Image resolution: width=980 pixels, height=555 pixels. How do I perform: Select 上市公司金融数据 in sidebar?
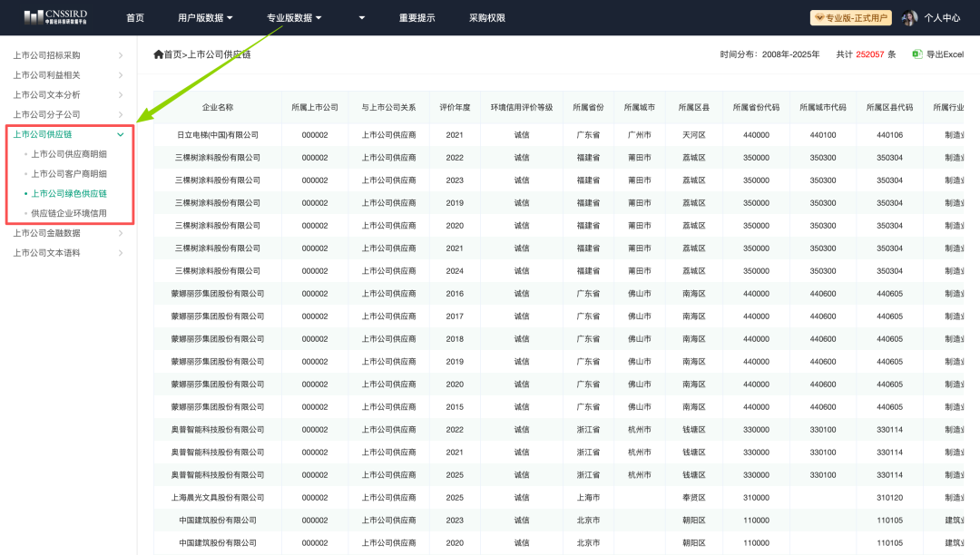point(47,233)
